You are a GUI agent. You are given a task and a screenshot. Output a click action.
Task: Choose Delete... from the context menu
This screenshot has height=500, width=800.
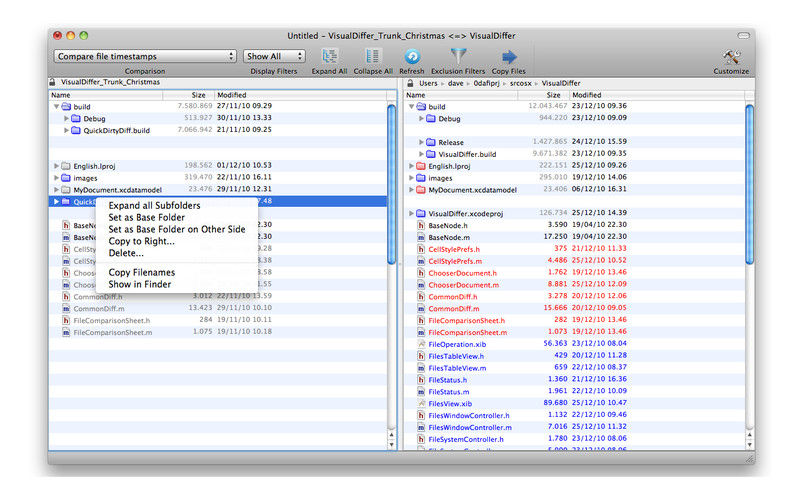[177, 253]
